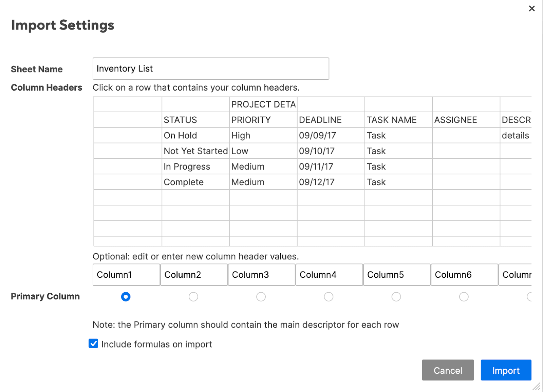Screen dimensions: 543x392
Task: Click the Import button
Action: 506,370
